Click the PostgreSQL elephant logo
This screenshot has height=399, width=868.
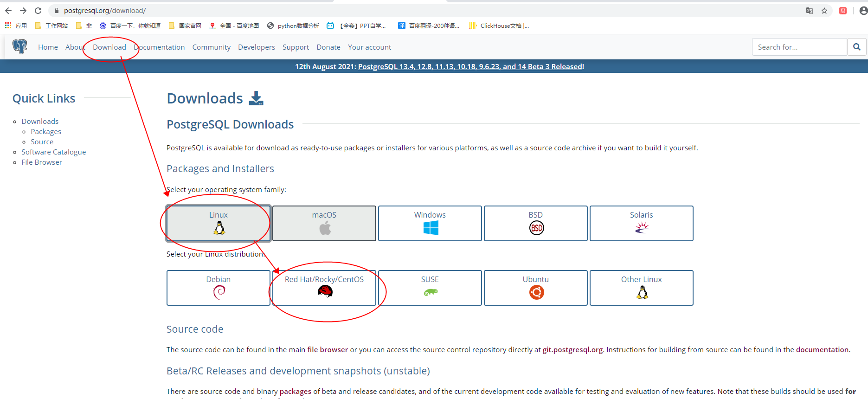(x=20, y=46)
